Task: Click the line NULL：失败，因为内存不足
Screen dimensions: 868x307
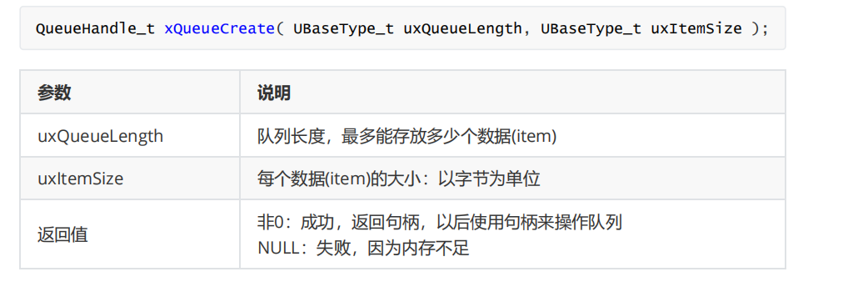Action: [363, 247]
